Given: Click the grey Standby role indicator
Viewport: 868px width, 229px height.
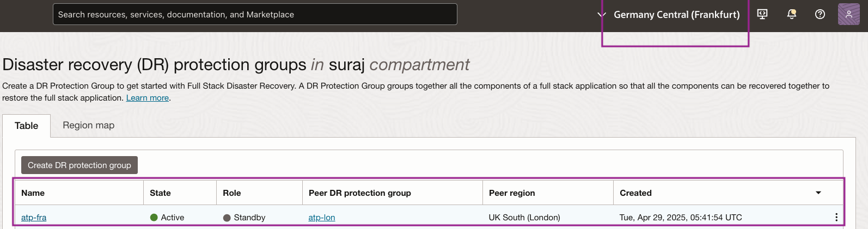Looking at the screenshot, I should [x=227, y=218].
